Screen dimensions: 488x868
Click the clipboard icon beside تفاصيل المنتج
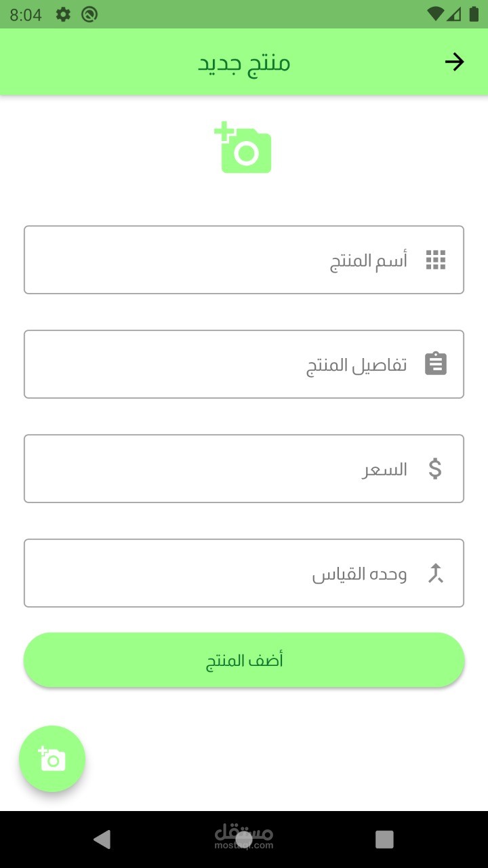436,364
